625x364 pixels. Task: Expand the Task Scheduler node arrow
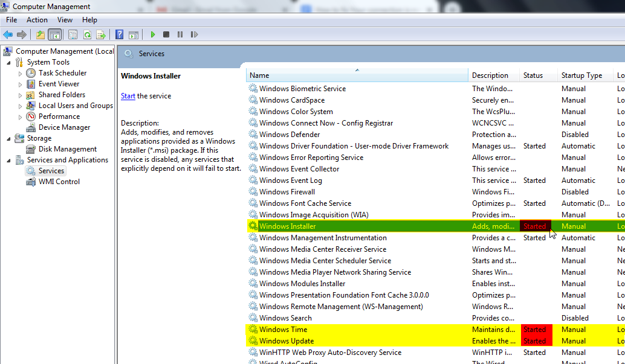click(x=20, y=73)
